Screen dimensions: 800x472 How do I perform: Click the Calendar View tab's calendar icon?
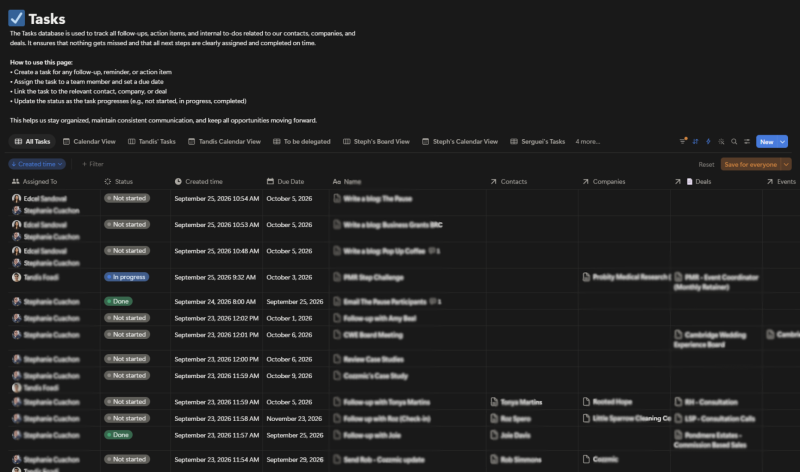[x=66, y=141]
